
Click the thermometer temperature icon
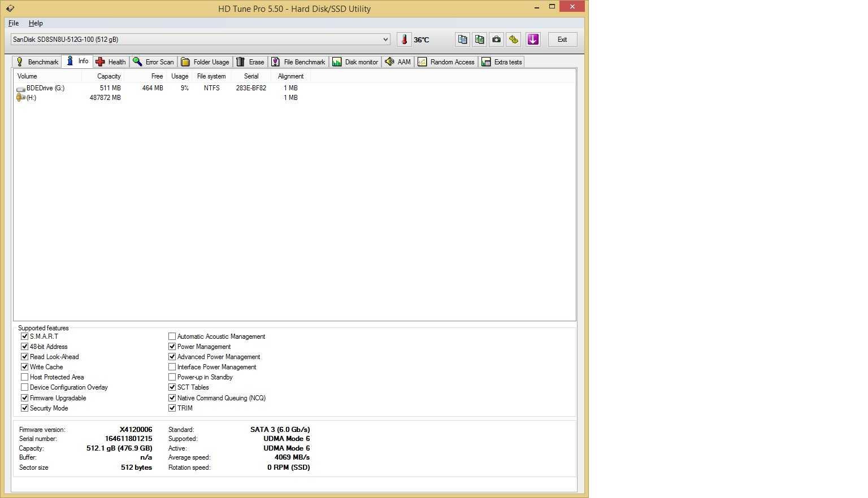point(404,40)
